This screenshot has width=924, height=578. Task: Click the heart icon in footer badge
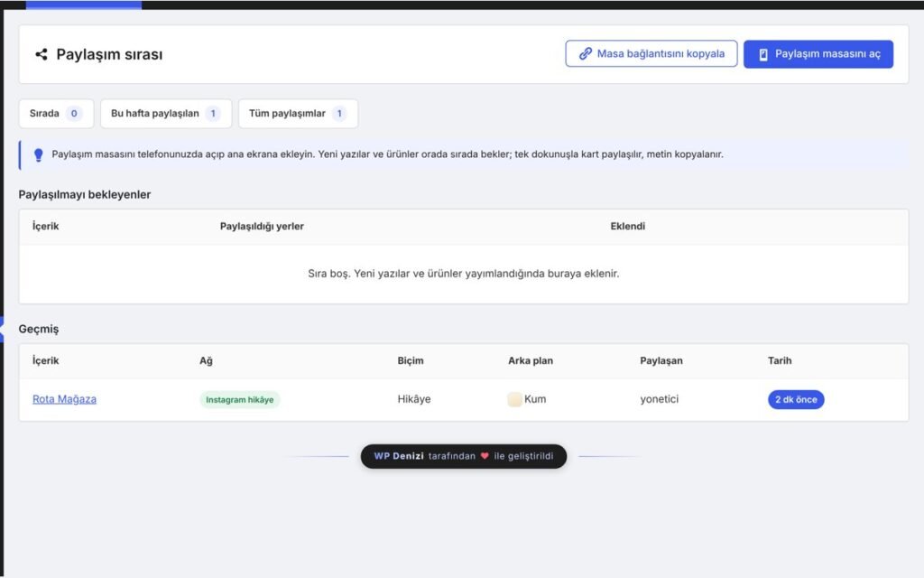pyautogui.click(x=485, y=456)
